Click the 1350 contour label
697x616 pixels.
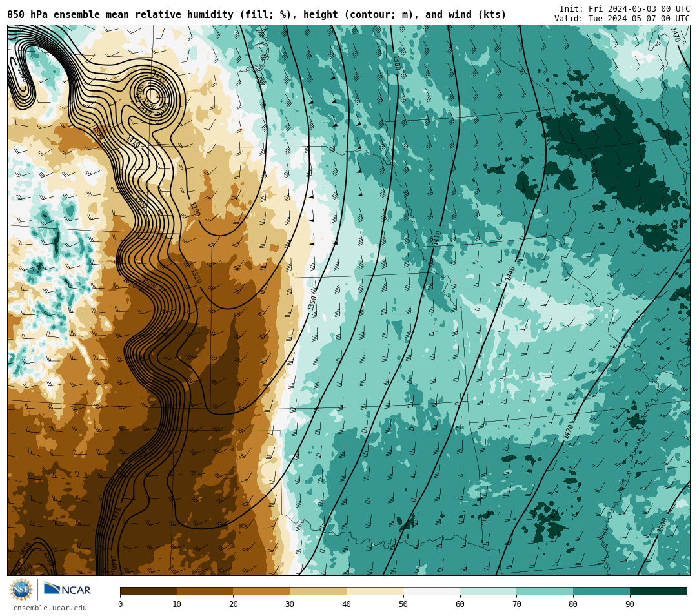pyautogui.click(x=312, y=303)
